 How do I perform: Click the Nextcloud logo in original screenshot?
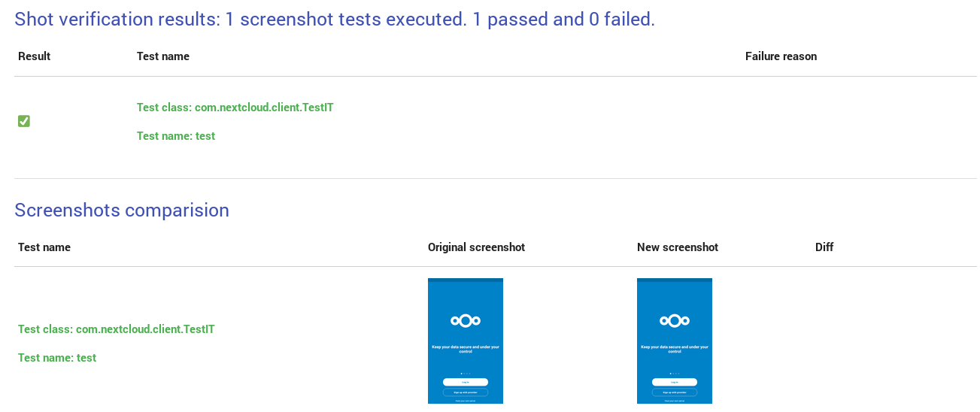[x=466, y=321]
